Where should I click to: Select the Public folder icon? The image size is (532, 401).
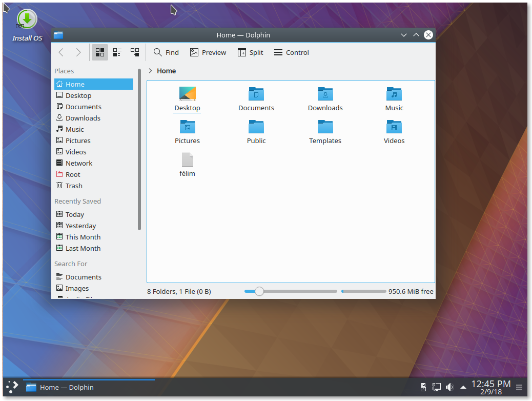click(256, 127)
